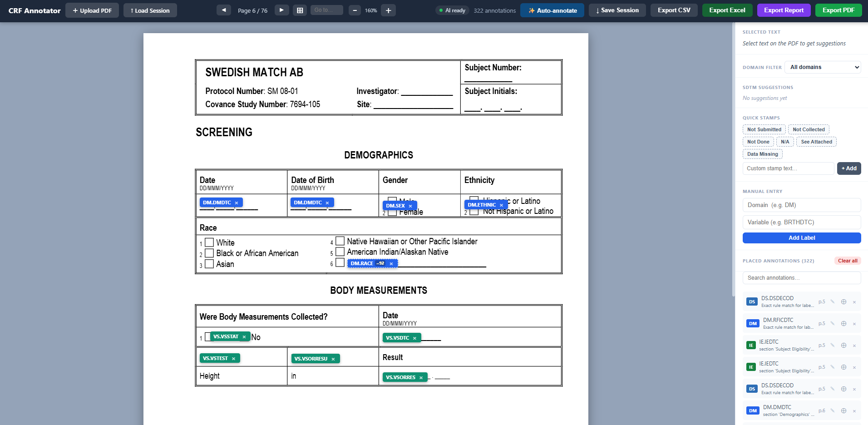Zoom out with the minus button
Image resolution: width=868 pixels, height=425 pixels.
tap(355, 10)
